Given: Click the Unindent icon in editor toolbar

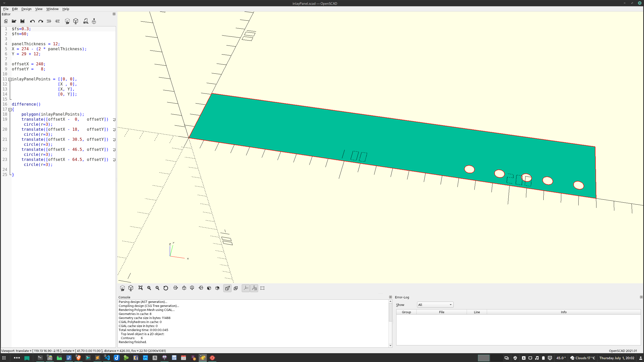Looking at the screenshot, I should click(49, 21).
